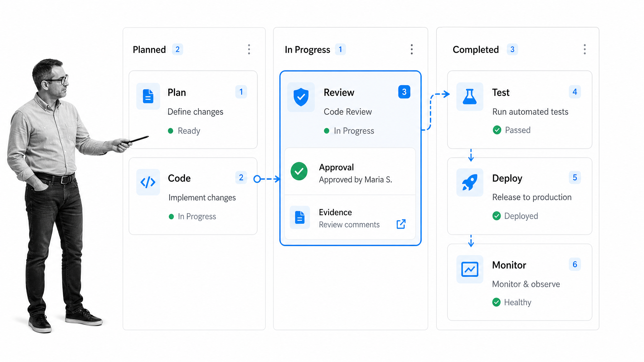This screenshot has width=644, height=362.
Task: Click step number 4 on Test card
Action: click(x=575, y=92)
